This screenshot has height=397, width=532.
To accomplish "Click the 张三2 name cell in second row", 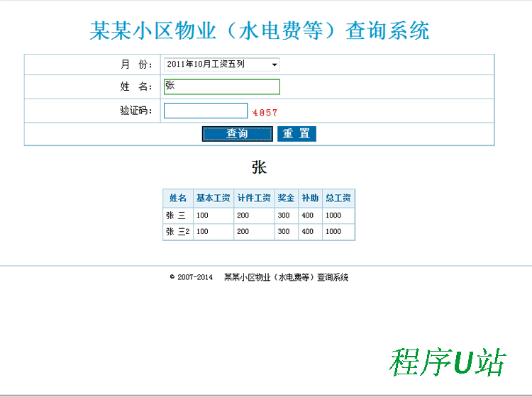I will point(177,232).
